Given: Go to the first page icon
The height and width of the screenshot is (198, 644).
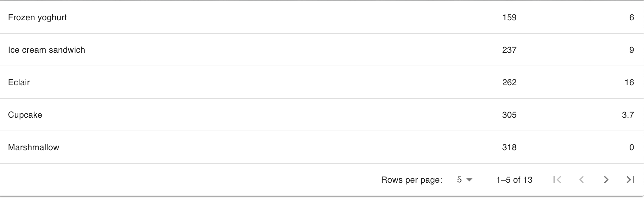Looking at the screenshot, I should [x=557, y=180].
